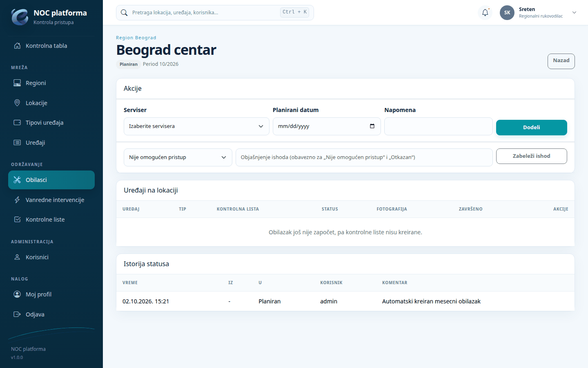Select Kontrolne liste in sidebar

point(51,220)
